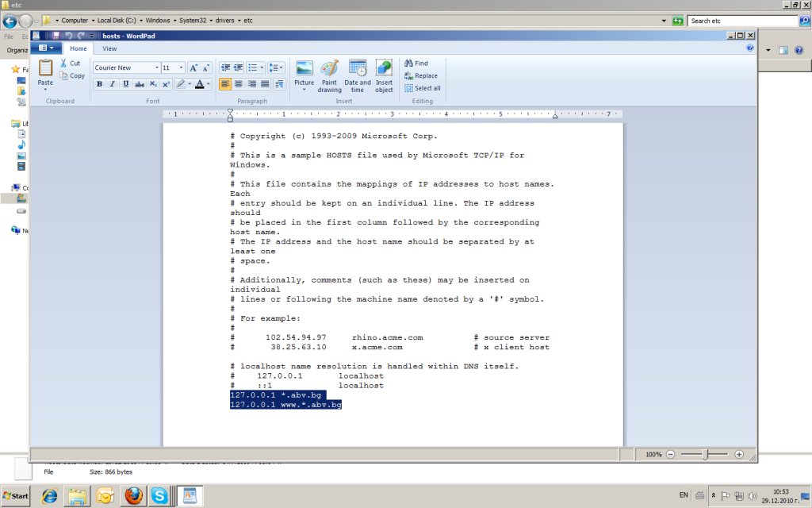Decrease the paragraph indent
Viewport: 812px width, 508px height.
(x=225, y=68)
